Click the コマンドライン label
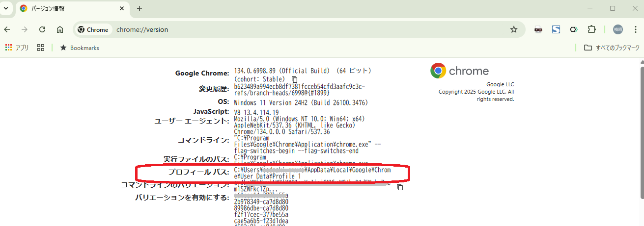 click(203, 140)
